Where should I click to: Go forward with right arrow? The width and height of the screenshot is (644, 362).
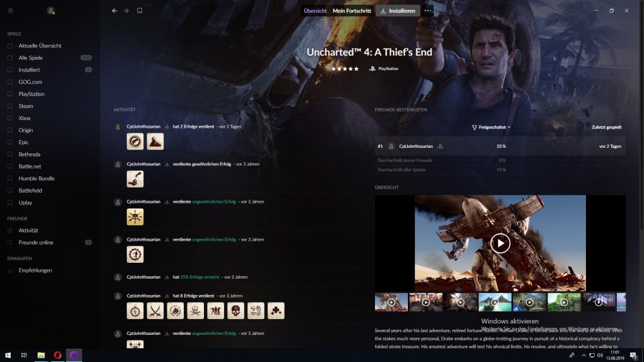(126, 11)
